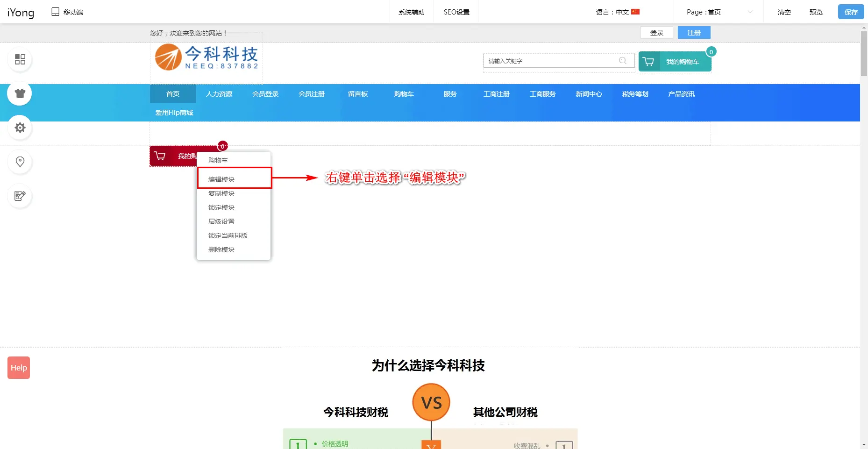
Task: Select 删除模块 in the context menu
Action: pos(221,249)
